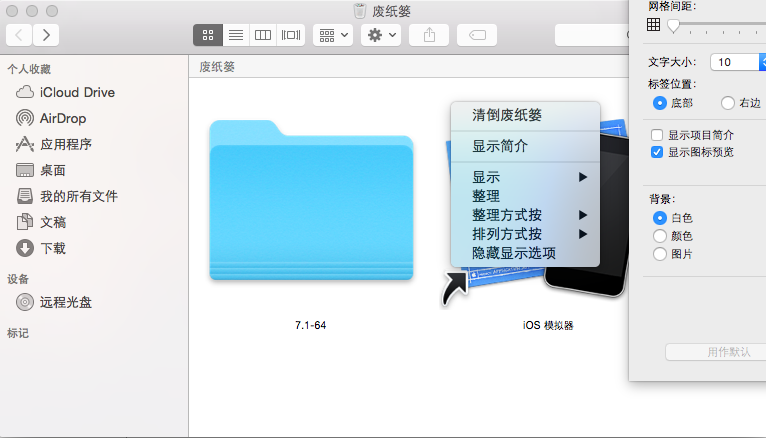Click the 废纸篓 path bar label
Image resolution: width=766 pixels, height=438 pixels.
coord(217,67)
